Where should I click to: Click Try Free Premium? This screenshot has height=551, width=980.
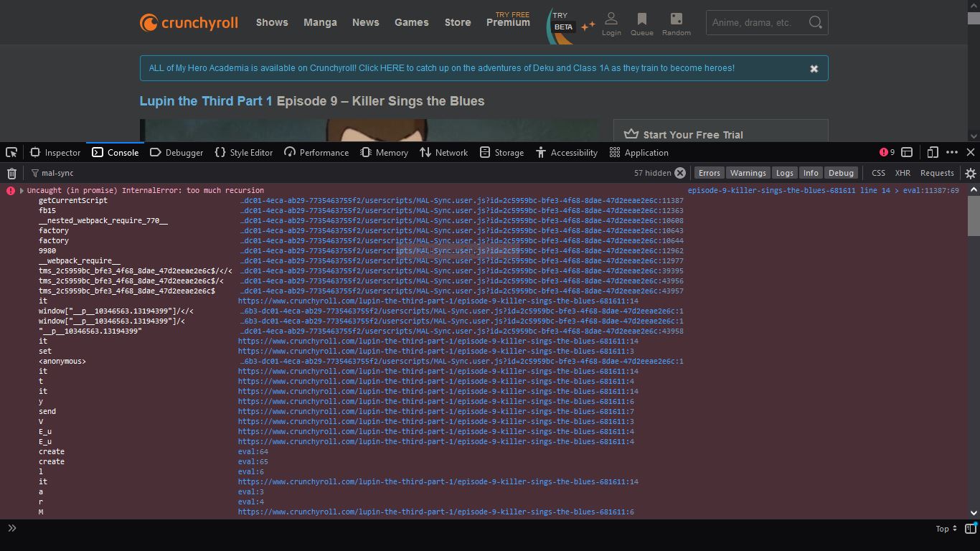(x=508, y=19)
